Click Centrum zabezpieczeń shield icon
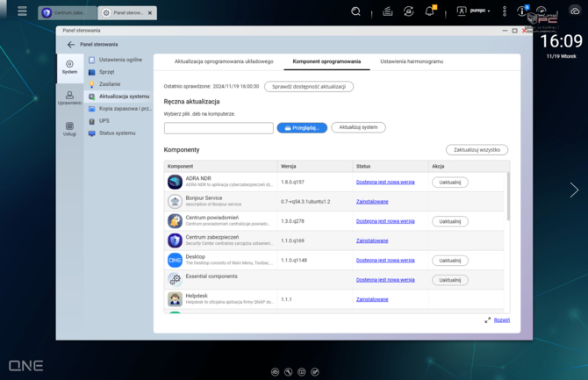Viewport: 588px width, 380px height. click(175, 240)
